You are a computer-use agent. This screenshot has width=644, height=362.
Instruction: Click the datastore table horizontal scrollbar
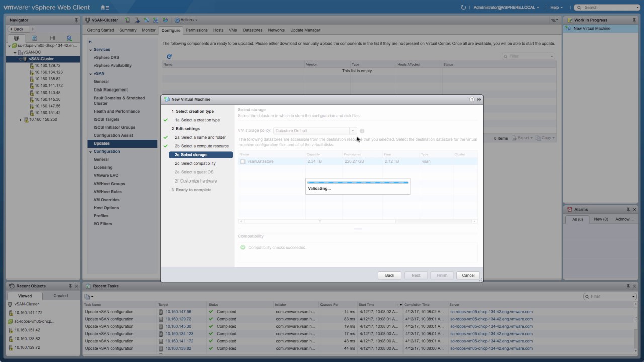pos(319,221)
